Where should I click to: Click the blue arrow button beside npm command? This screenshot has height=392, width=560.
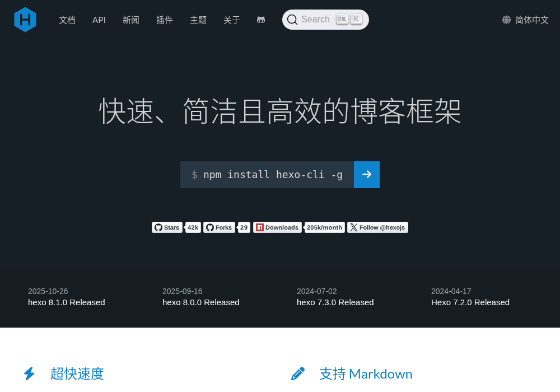(367, 175)
